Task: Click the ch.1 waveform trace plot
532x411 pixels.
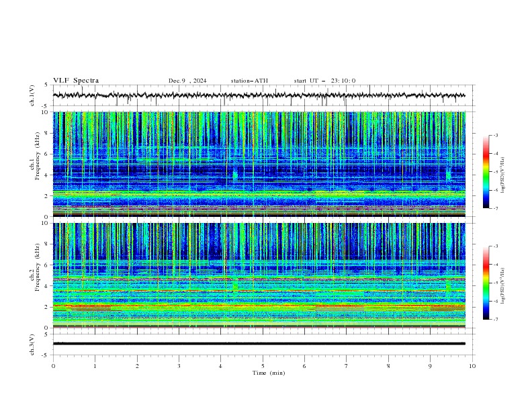Action: (259, 95)
